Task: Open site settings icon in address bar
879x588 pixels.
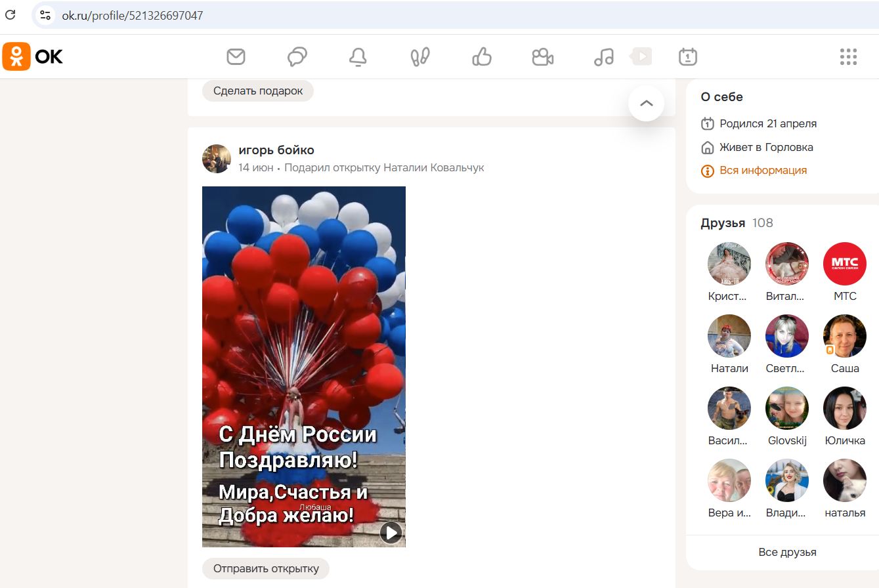Action: click(x=45, y=15)
